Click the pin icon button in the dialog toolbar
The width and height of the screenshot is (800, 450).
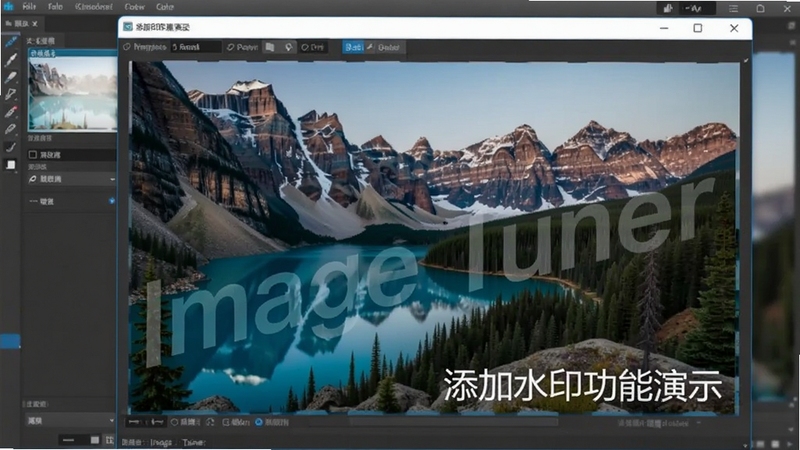[x=288, y=47]
